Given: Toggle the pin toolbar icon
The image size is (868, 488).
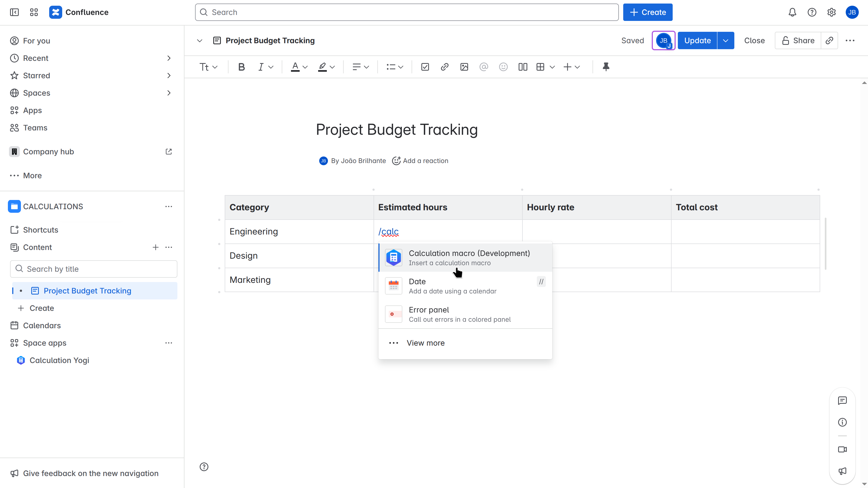Looking at the screenshot, I should tap(606, 67).
